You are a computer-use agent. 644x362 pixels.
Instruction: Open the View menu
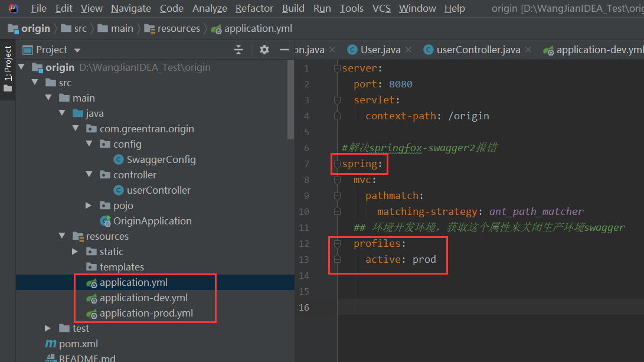click(x=91, y=8)
